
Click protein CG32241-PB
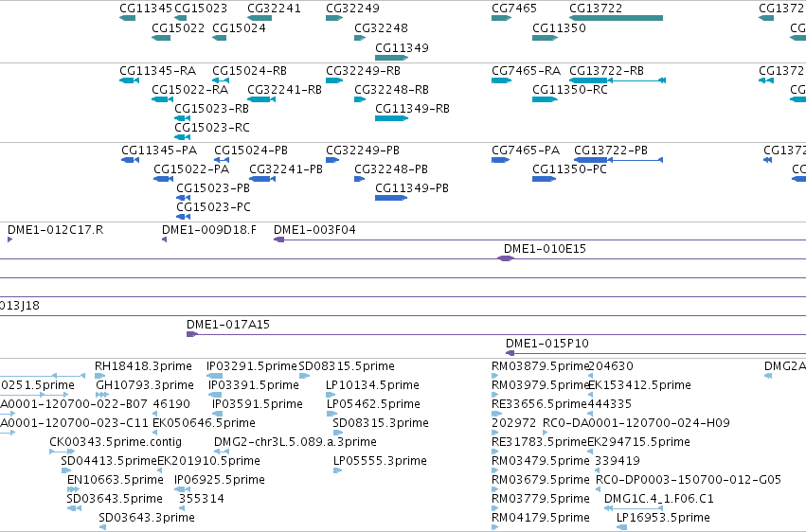point(286,169)
